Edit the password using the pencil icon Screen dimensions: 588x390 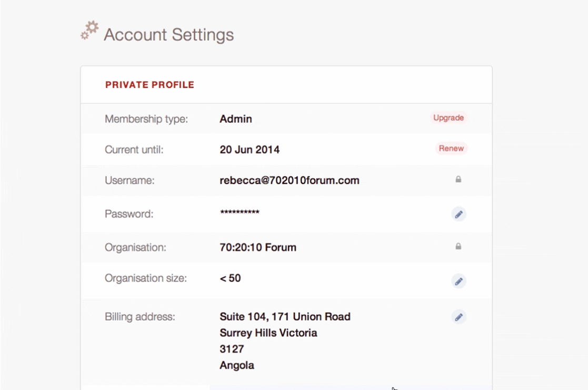coord(459,214)
